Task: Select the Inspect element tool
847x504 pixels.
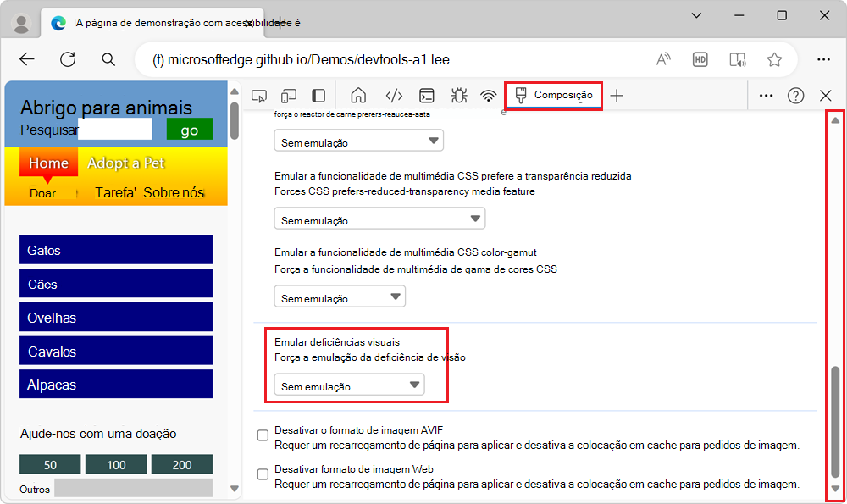Action: [x=259, y=95]
